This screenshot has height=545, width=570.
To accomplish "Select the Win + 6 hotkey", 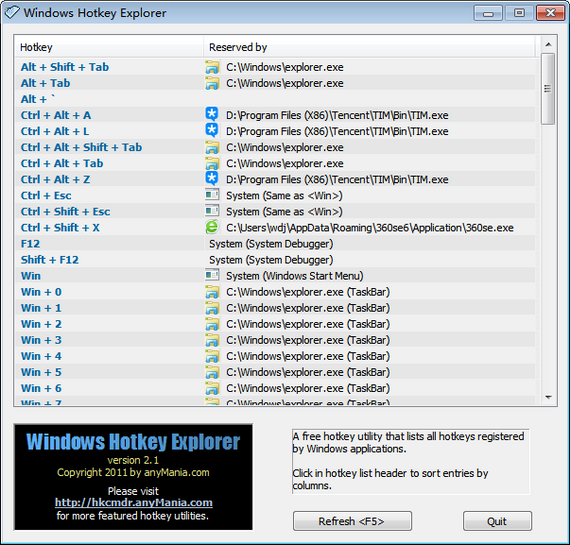I will [41, 388].
